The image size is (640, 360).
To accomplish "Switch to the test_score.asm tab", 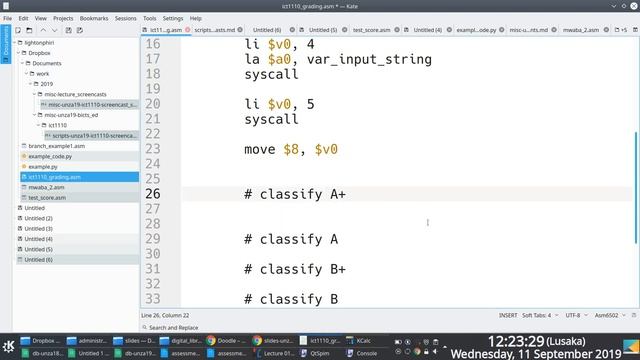I will [371, 30].
